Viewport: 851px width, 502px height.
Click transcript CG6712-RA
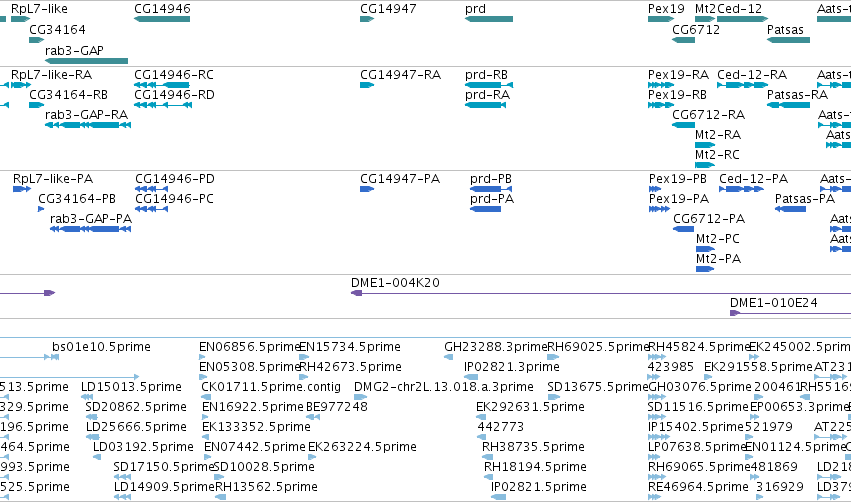tap(708, 115)
